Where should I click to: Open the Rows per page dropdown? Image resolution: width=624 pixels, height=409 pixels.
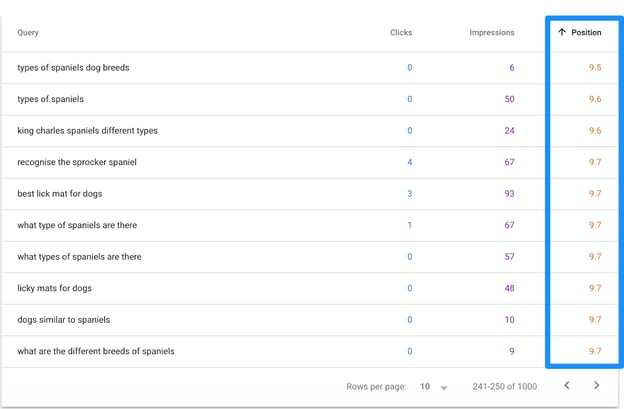click(444, 387)
